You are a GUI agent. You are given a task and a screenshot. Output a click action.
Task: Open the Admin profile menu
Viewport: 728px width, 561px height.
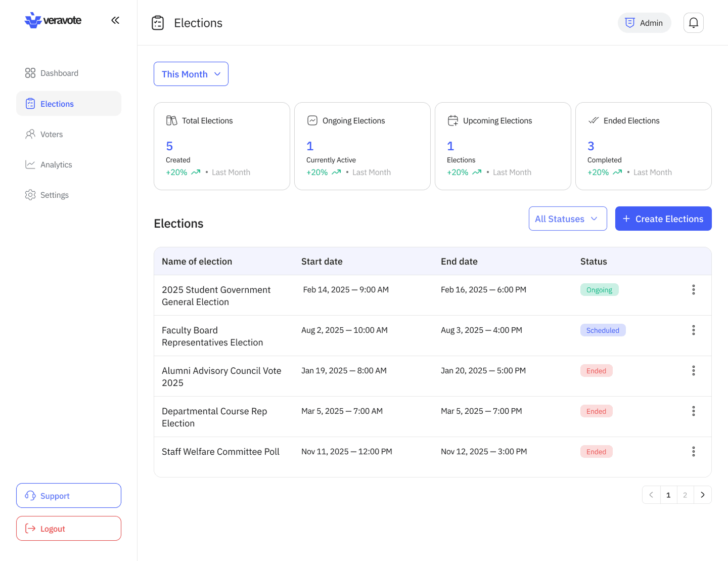(x=644, y=23)
